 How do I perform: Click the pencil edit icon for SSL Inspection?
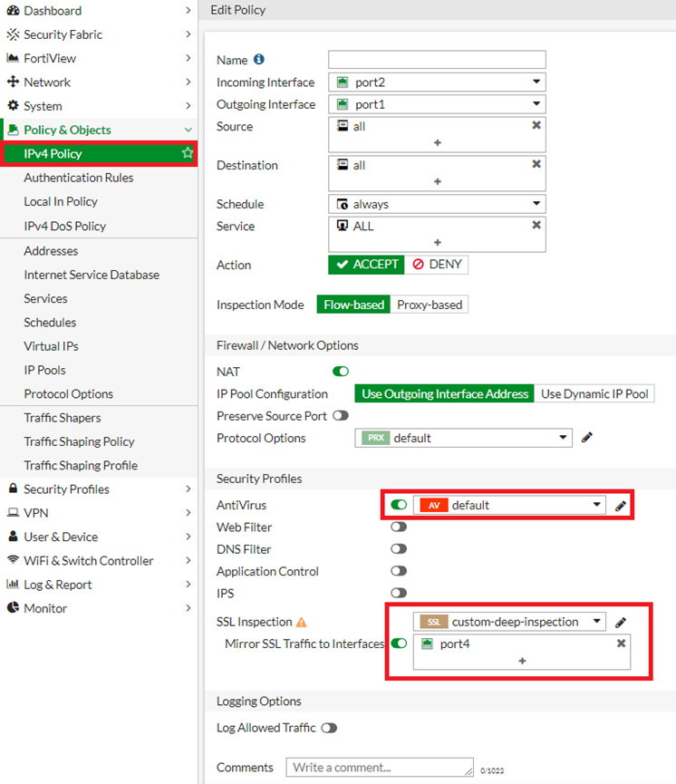click(621, 623)
